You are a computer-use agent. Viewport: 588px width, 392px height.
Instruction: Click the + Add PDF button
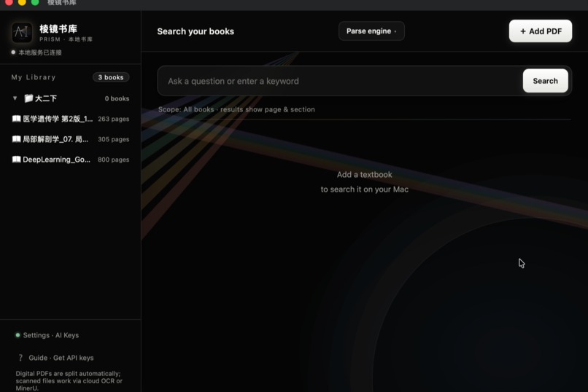click(541, 31)
